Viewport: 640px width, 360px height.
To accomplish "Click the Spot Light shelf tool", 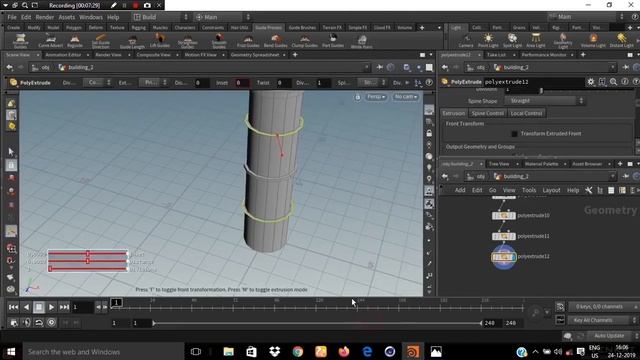I will click(512, 40).
